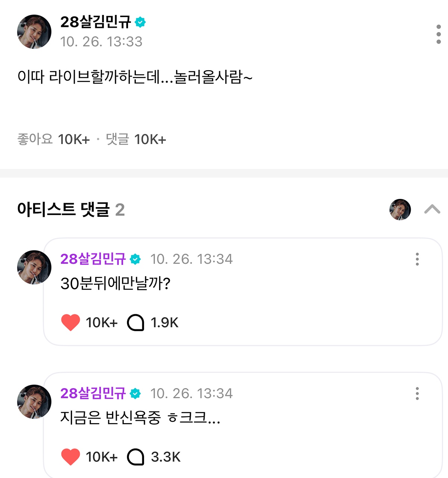The image size is (448, 478).
Task: Open the main post's three-dot menu
Action: [438, 34]
